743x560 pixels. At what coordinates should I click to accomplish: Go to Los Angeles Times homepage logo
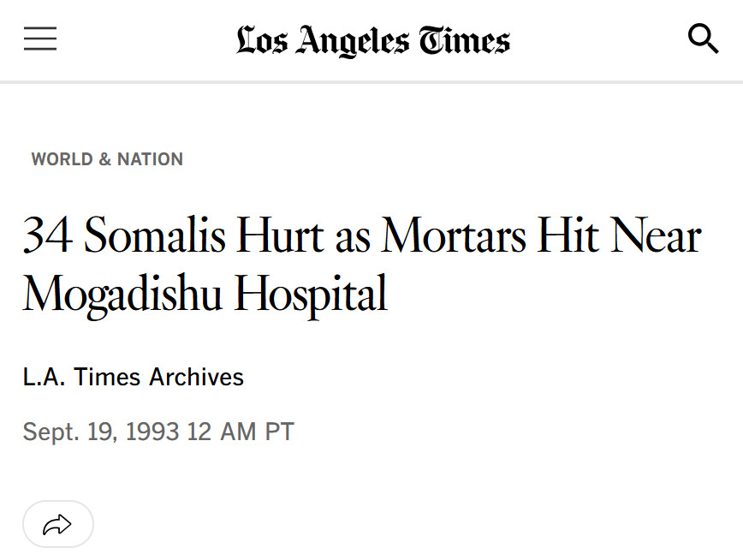pos(372,40)
